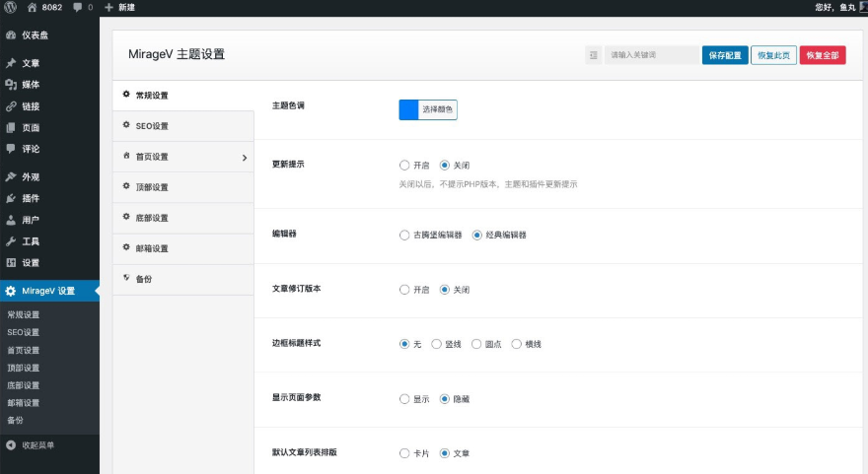Click gear icon next to SEO设置 tab
The image size is (868, 474).
point(126,125)
